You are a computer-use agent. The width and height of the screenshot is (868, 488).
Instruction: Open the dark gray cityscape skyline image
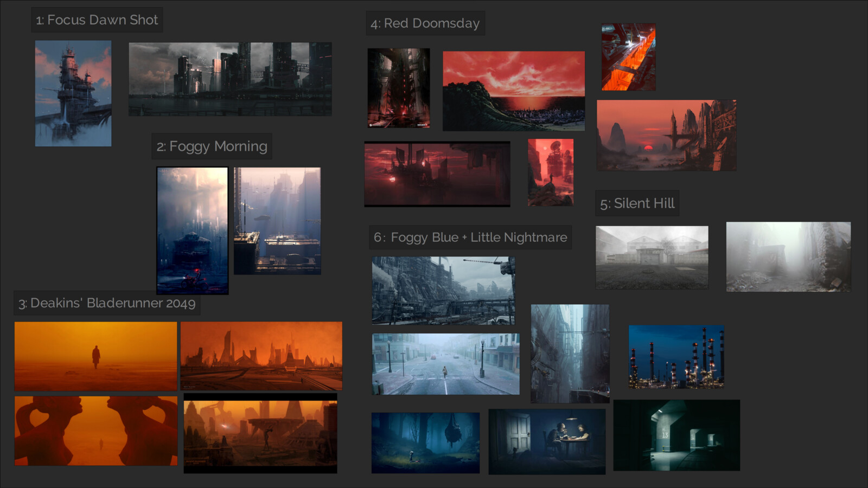(x=230, y=79)
